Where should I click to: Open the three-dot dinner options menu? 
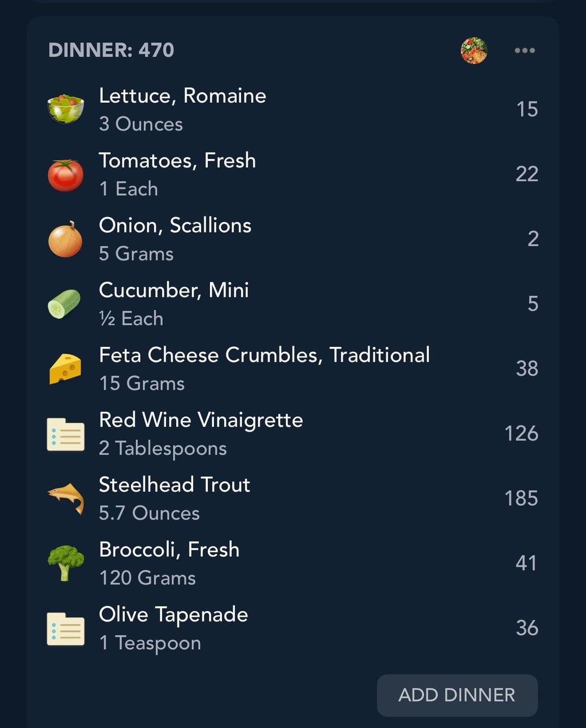(525, 50)
